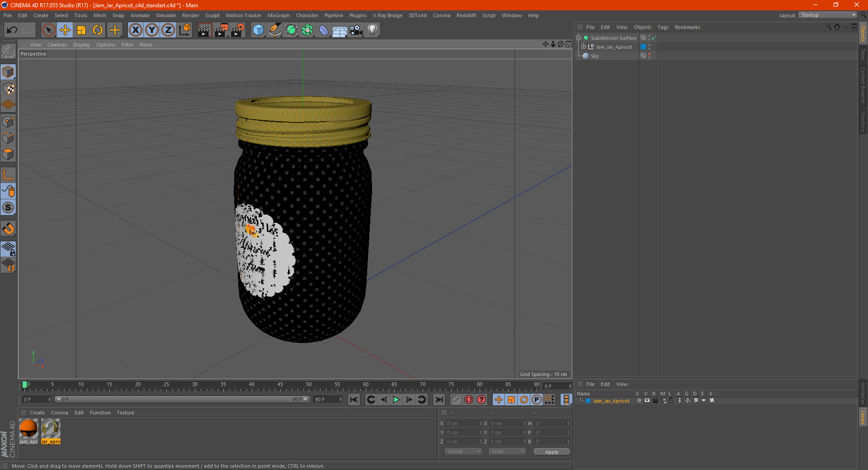Open the Subdivision Surface generators icon
The image size is (868, 470).
coord(291,30)
